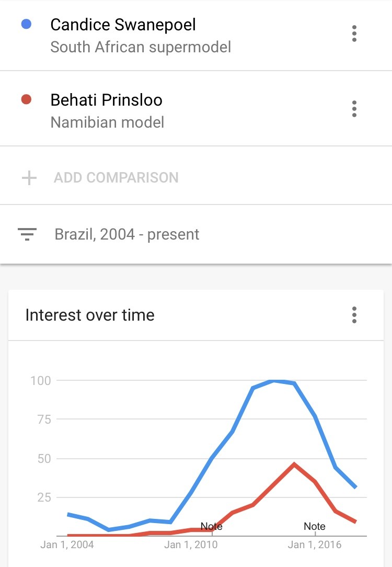Click South African supermodel subtitle
392x567 pixels.
coord(141,47)
